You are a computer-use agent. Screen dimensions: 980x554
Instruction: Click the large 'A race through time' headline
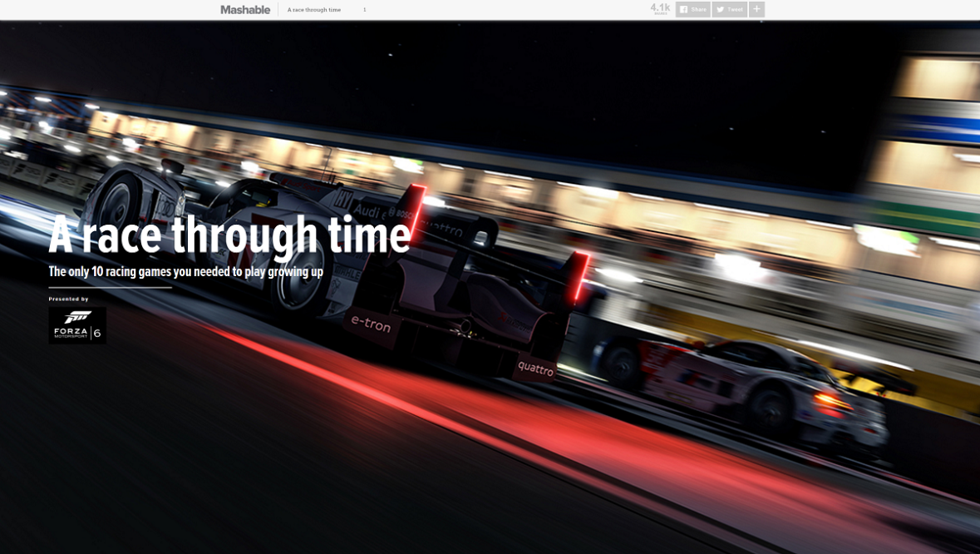(229, 235)
